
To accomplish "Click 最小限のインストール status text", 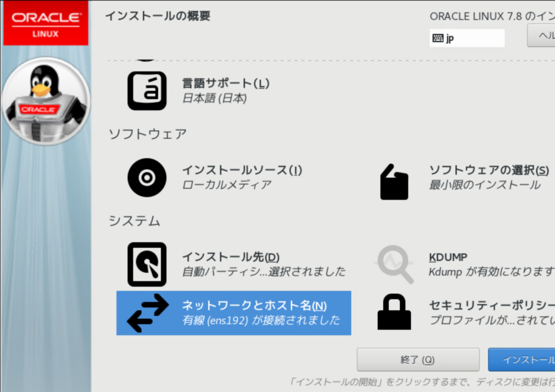I will pyautogui.click(x=485, y=185).
